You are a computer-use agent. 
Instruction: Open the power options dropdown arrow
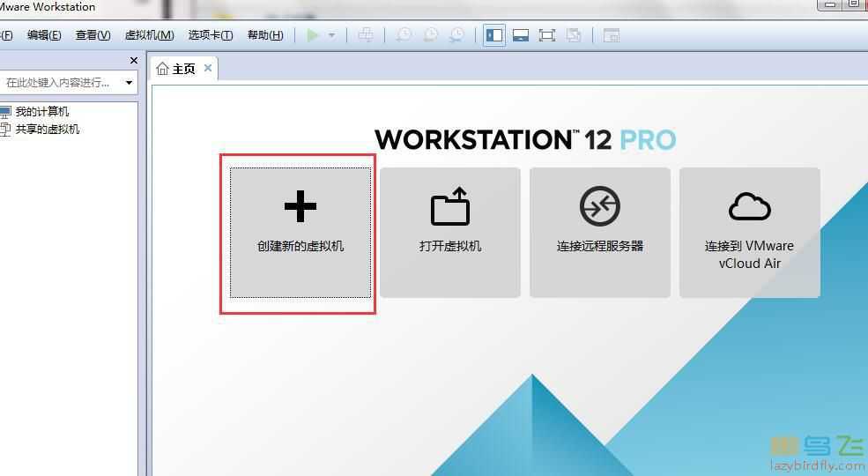(x=331, y=35)
